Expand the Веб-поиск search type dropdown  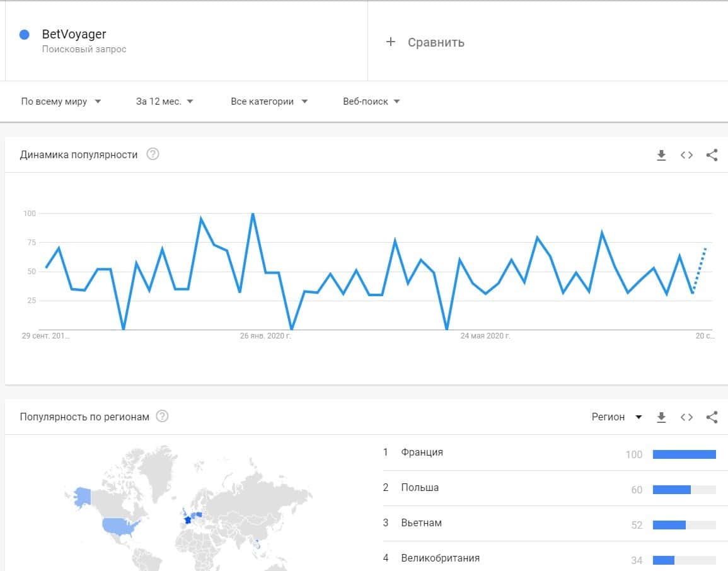coord(371,101)
